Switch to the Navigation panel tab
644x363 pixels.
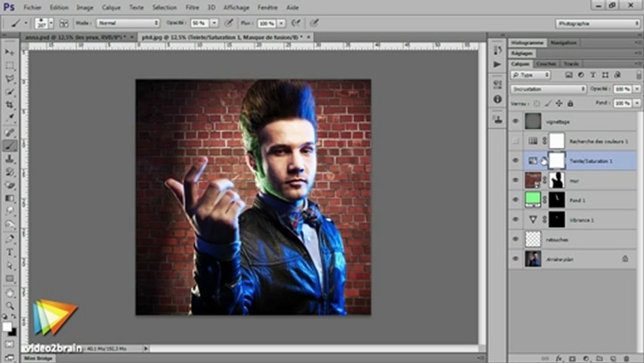[563, 43]
